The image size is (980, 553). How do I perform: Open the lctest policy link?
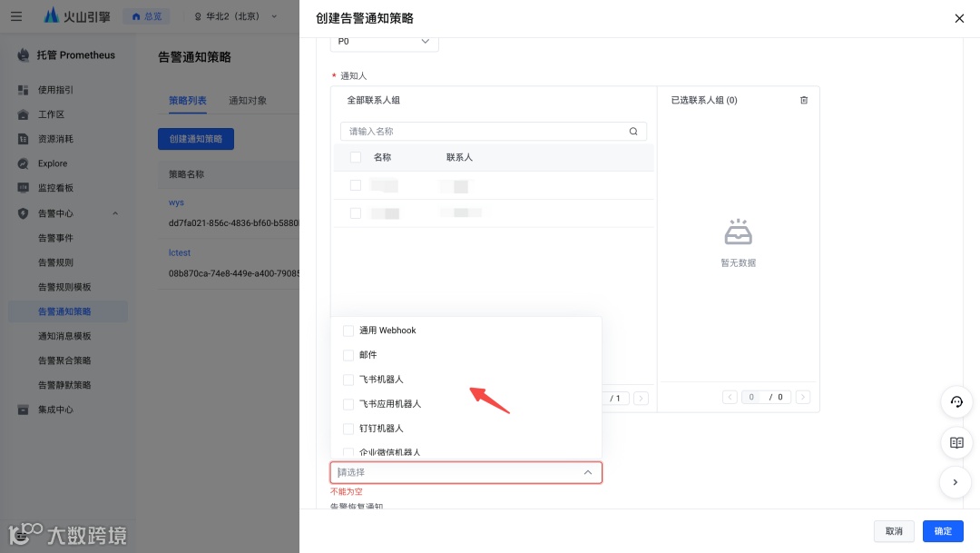pos(180,252)
